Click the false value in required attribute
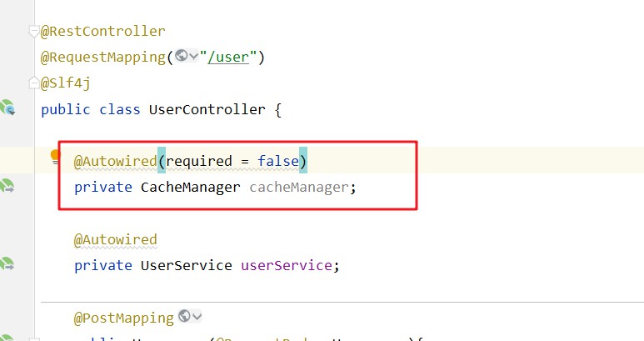This screenshot has height=341, width=644. [278, 161]
